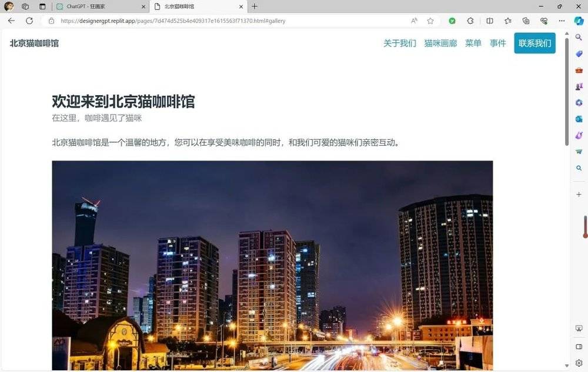
Task: Open the Copilot sidebar icon
Action: tap(579, 21)
